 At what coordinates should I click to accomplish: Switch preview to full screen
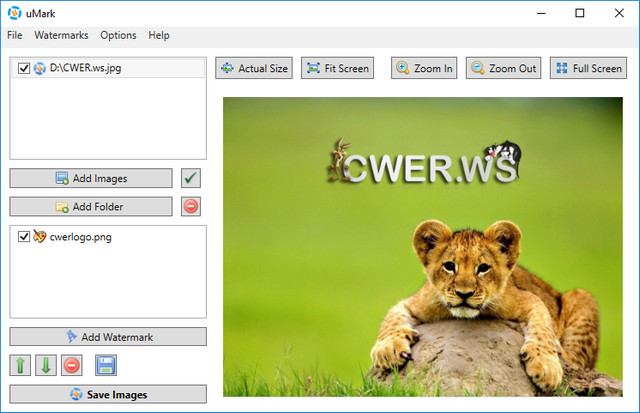588,69
